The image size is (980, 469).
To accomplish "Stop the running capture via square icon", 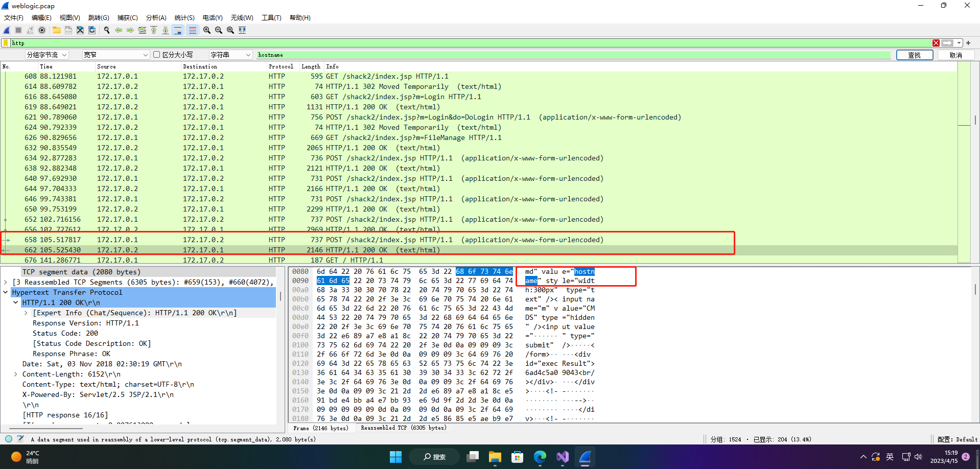I will pyautogui.click(x=18, y=30).
